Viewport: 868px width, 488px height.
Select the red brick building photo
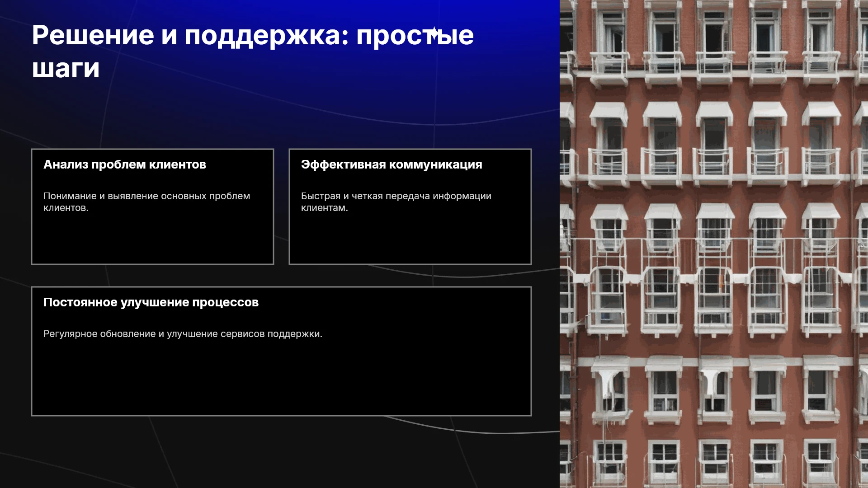(714, 244)
